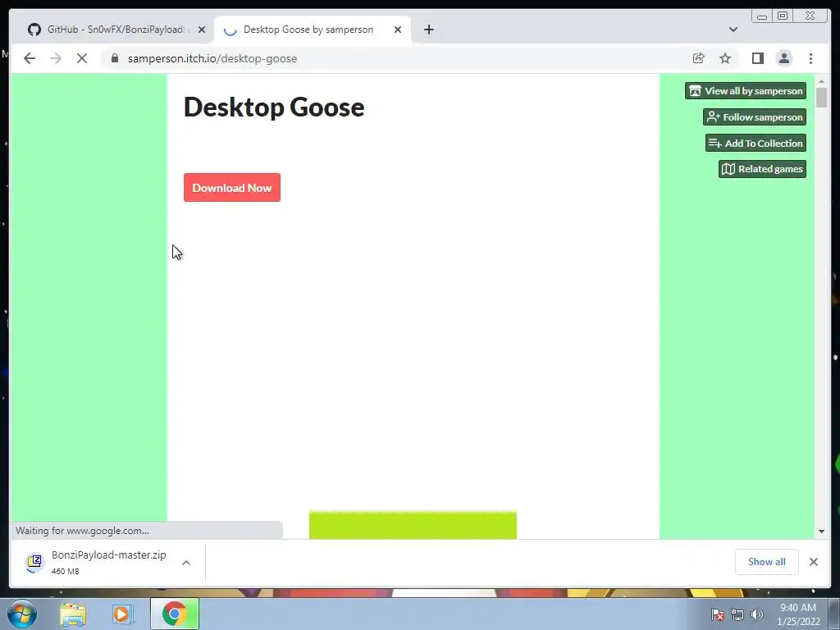Share this page using the share icon
This screenshot has width=840, height=630.
tap(699, 58)
